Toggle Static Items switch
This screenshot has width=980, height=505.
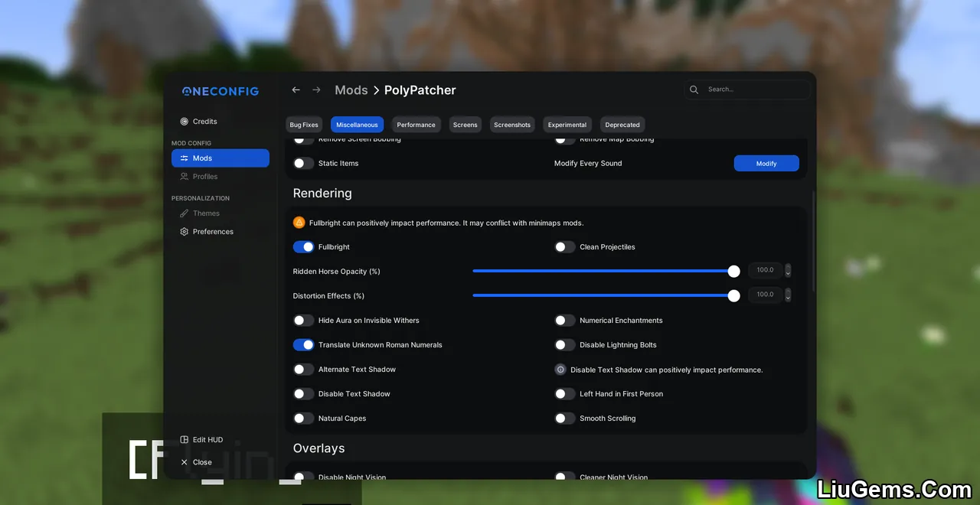click(x=304, y=163)
